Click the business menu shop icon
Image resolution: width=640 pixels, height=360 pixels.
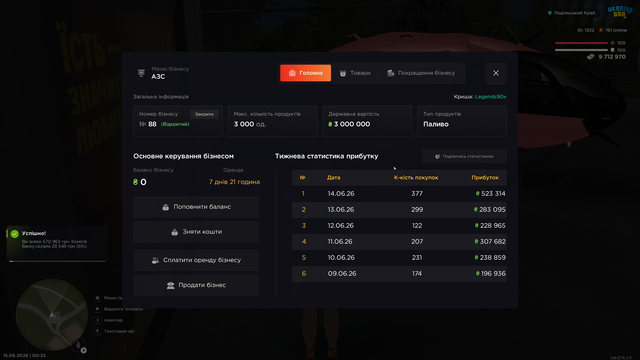(x=141, y=73)
